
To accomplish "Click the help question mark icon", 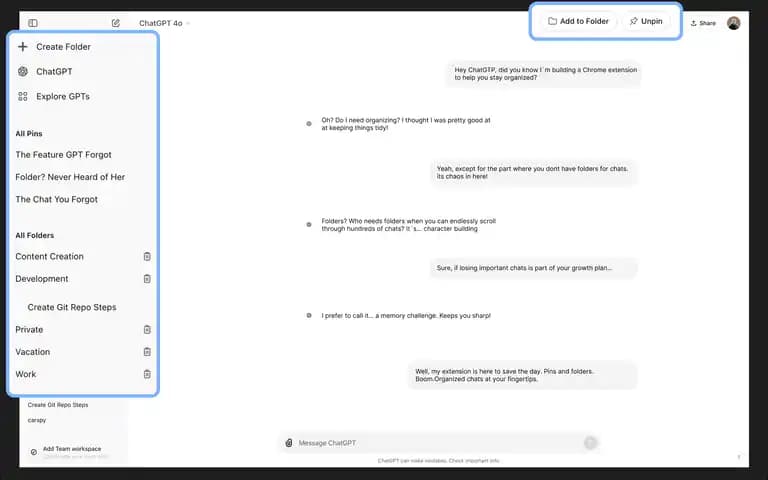I will tap(739, 457).
